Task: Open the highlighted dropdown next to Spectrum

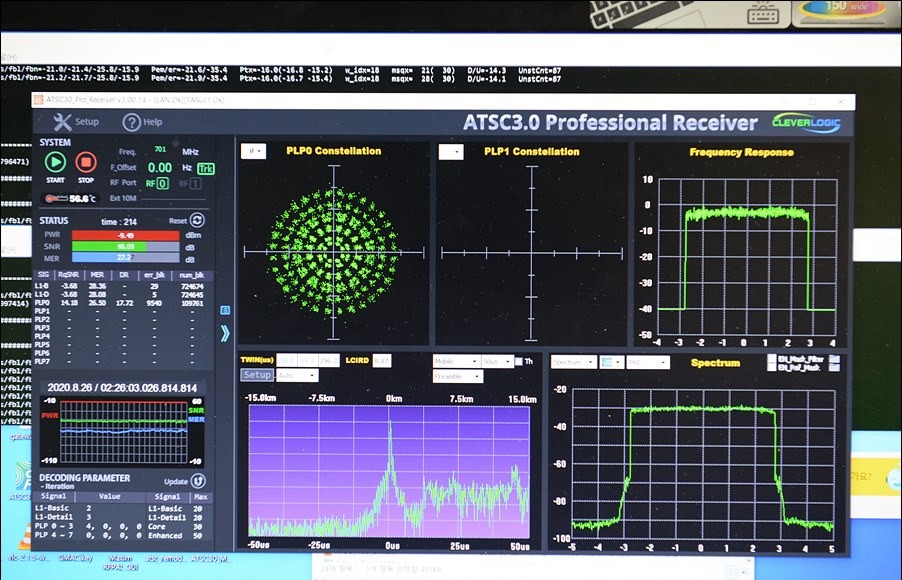Action: pos(611,362)
